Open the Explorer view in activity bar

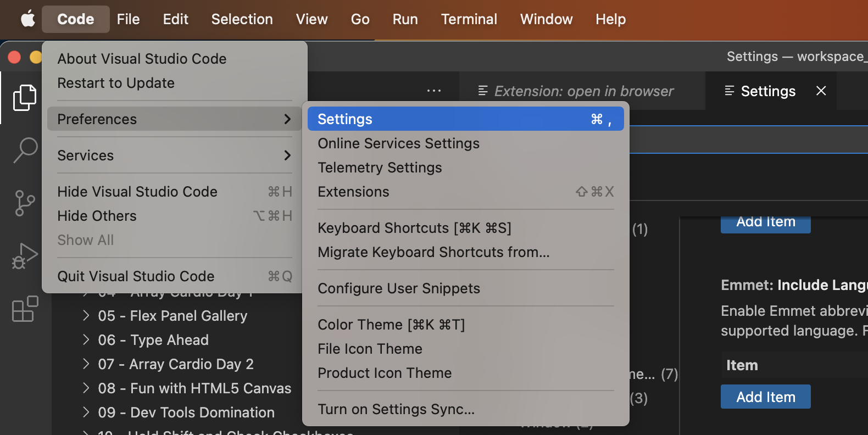(25, 98)
